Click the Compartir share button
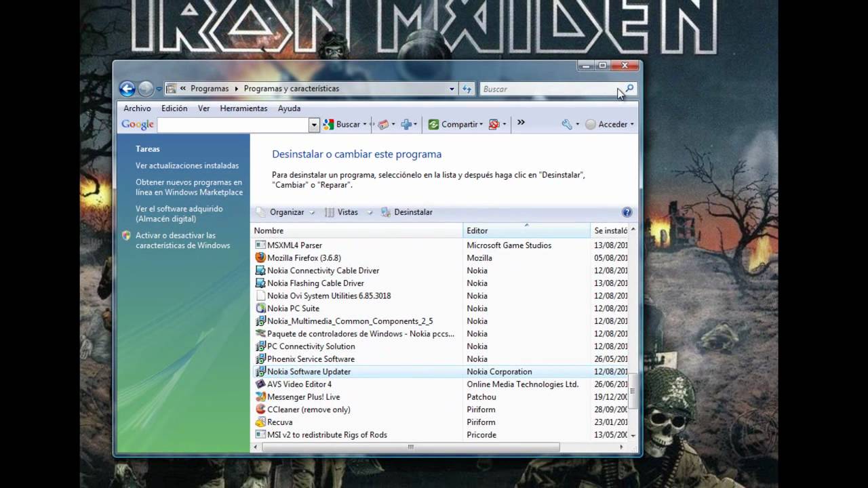This screenshot has width=868, height=488. pyautogui.click(x=454, y=125)
